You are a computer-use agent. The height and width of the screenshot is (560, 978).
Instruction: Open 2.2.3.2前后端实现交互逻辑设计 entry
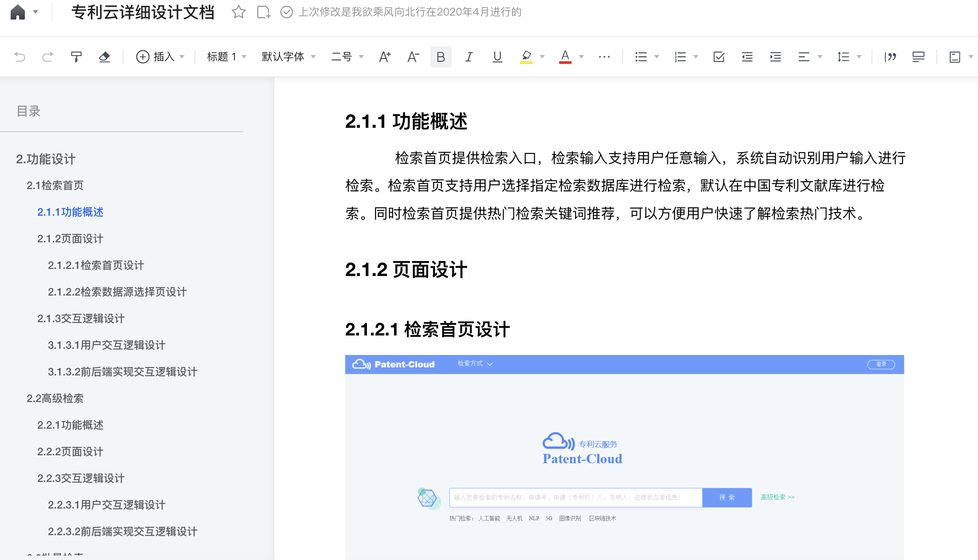(x=122, y=532)
